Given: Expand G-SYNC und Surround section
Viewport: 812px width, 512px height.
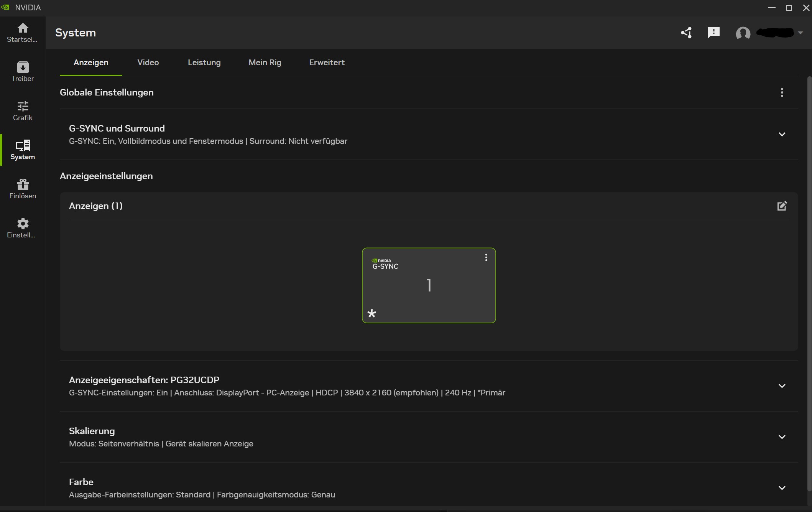Looking at the screenshot, I should click(x=782, y=134).
